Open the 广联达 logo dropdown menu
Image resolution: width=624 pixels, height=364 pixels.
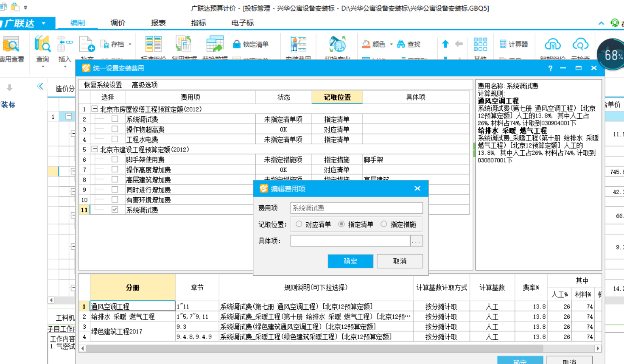point(44,23)
